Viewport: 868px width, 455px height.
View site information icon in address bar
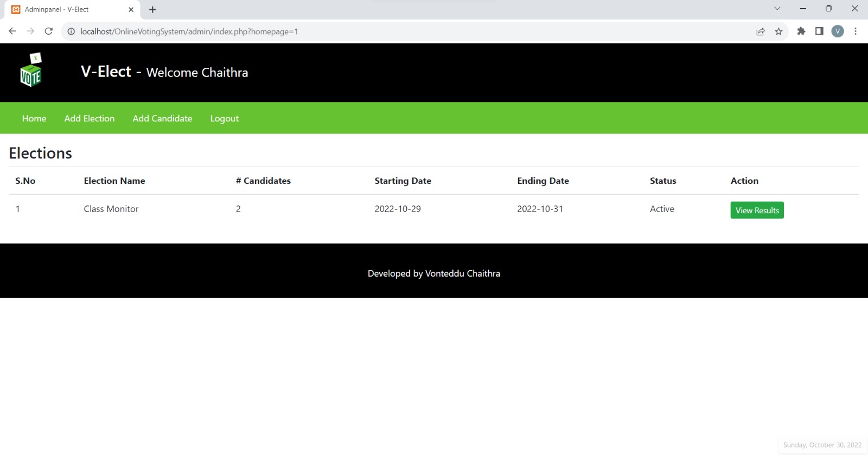coord(71,31)
